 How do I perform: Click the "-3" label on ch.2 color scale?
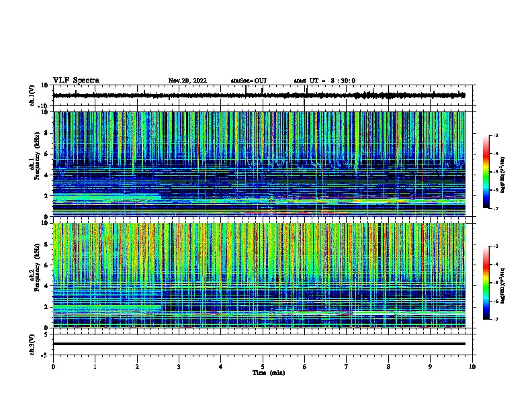[x=495, y=246]
